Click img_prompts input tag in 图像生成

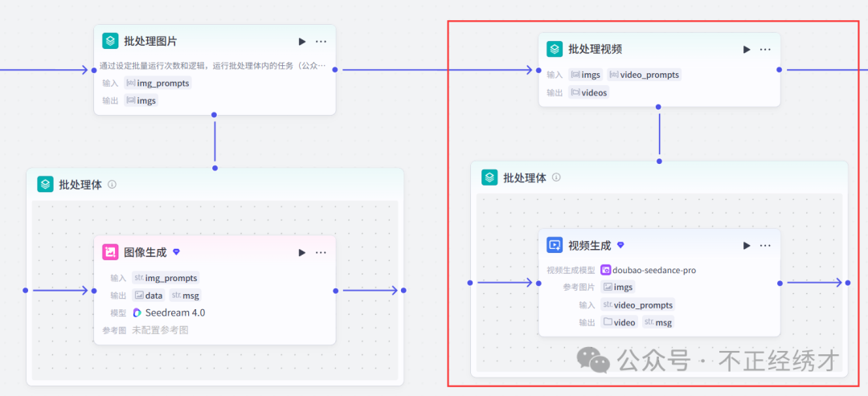[x=166, y=278]
